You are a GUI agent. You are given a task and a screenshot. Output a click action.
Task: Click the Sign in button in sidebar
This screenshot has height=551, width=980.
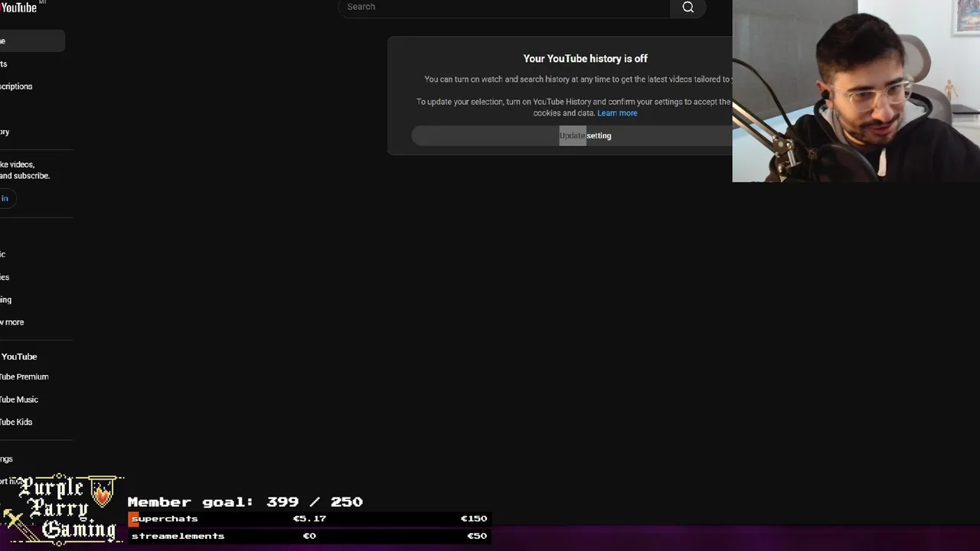(x=6, y=198)
